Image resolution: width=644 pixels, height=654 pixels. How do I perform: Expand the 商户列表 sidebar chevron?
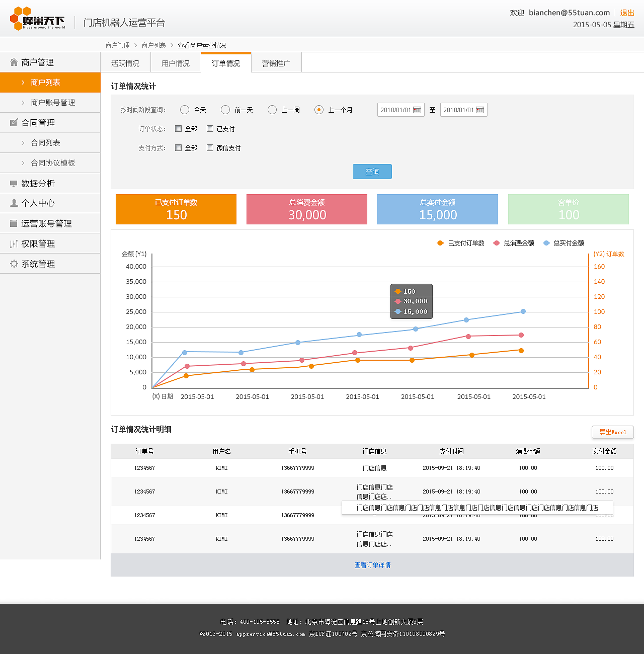23,83
